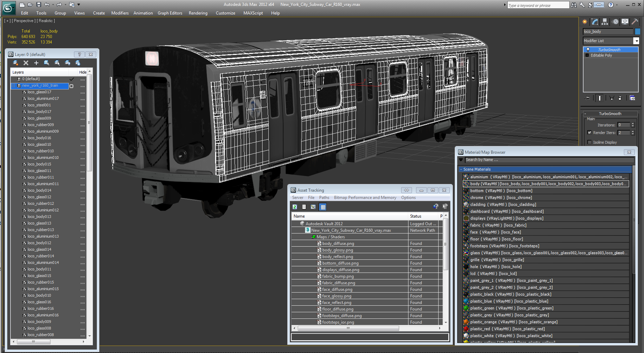Toggle Hide column for loco_steel001
644x353 pixels.
[x=83, y=106]
